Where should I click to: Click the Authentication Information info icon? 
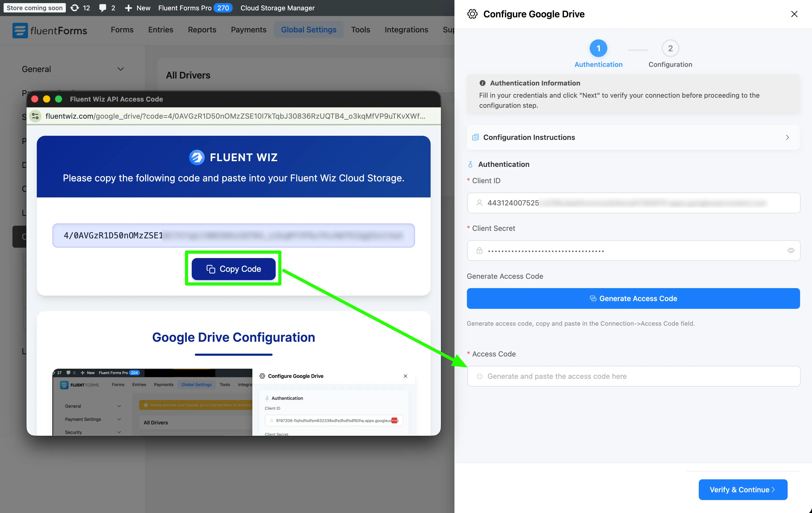pos(482,83)
